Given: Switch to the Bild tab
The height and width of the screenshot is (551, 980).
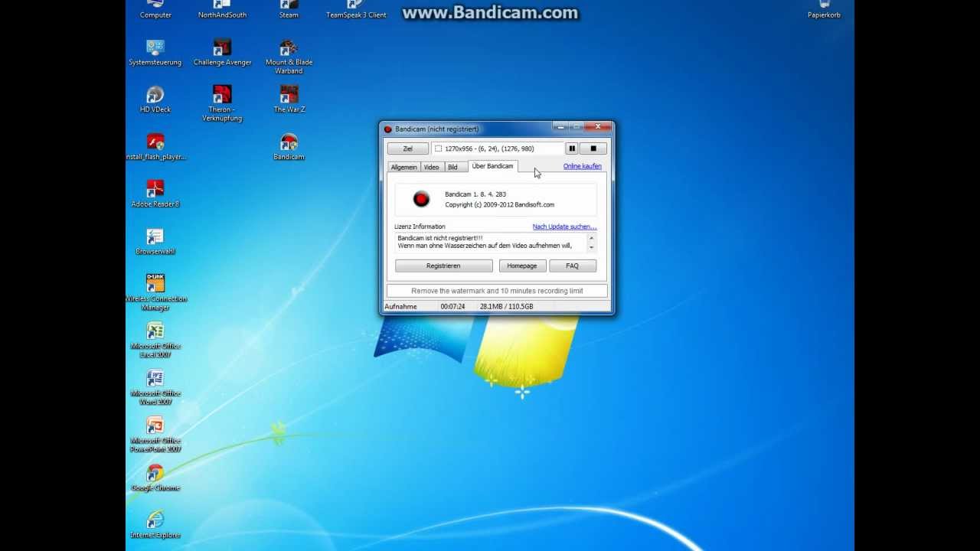Looking at the screenshot, I should [452, 167].
